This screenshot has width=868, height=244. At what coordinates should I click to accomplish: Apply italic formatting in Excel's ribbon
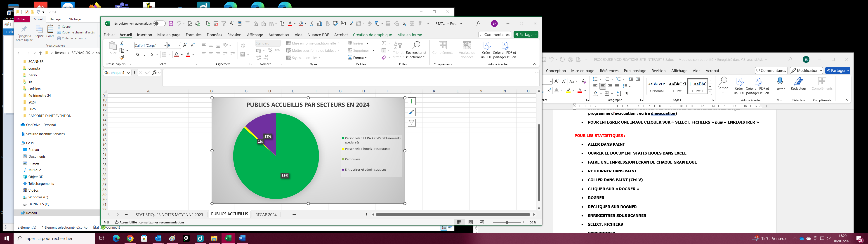[145, 54]
